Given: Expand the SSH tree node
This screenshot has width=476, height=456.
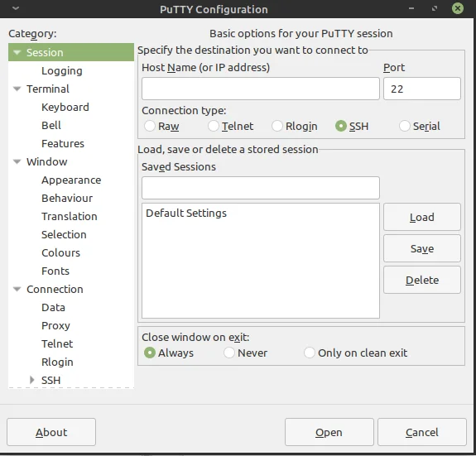Looking at the screenshot, I should coord(32,380).
